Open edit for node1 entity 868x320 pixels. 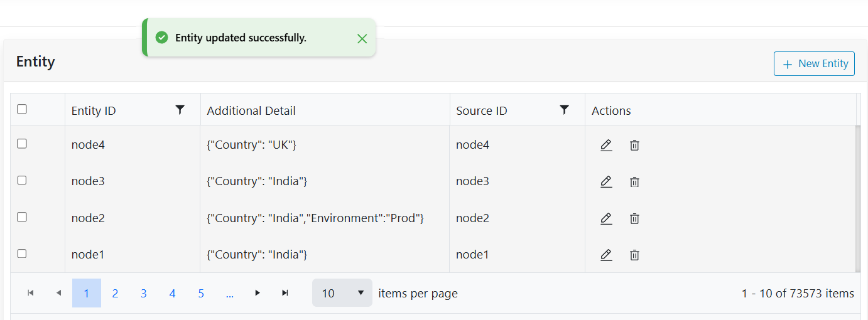click(x=605, y=255)
